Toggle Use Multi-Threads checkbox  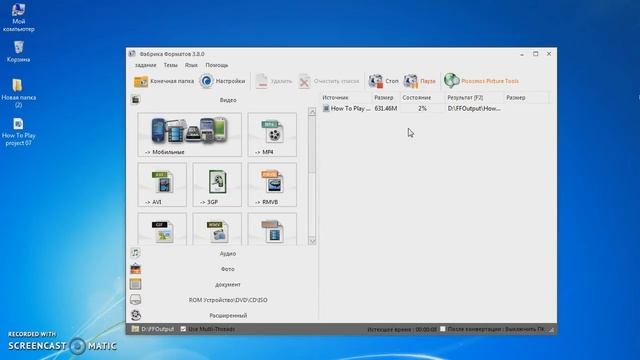183,329
